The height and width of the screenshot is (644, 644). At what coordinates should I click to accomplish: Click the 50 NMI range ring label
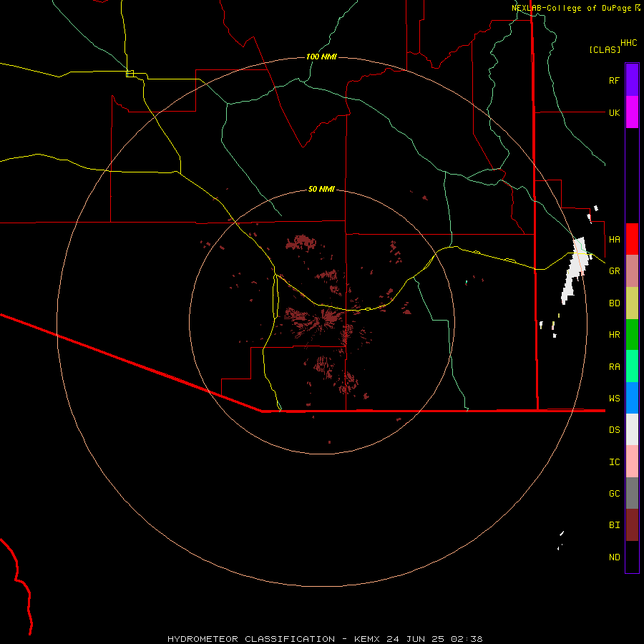click(321, 189)
